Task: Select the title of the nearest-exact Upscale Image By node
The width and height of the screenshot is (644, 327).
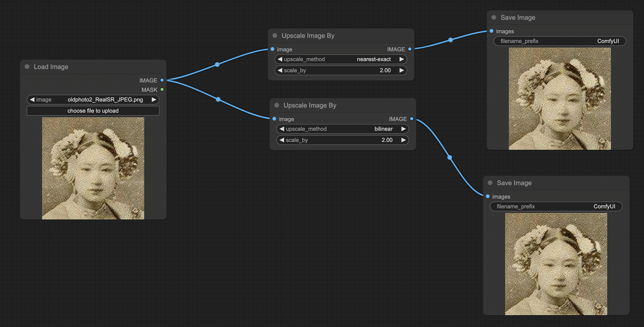Action: click(308, 36)
